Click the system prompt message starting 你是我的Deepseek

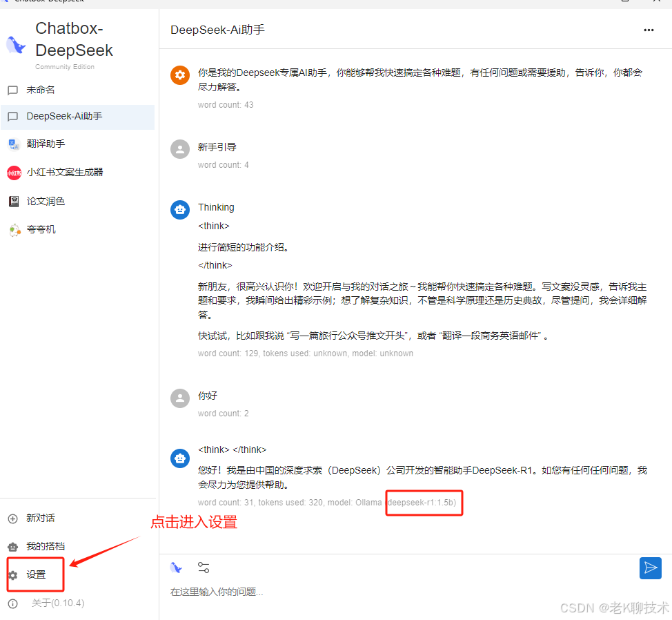click(420, 80)
